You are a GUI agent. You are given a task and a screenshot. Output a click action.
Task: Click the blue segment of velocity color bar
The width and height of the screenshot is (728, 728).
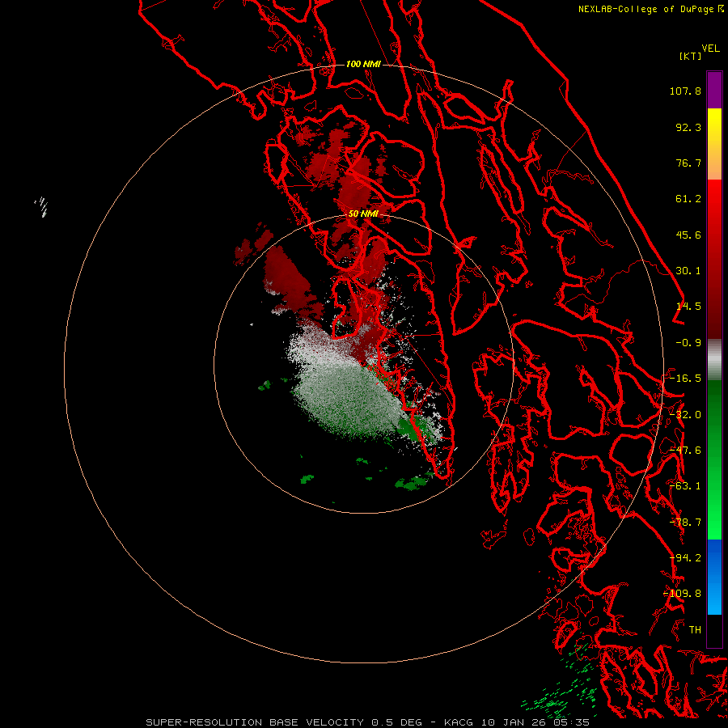click(x=714, y=577)
